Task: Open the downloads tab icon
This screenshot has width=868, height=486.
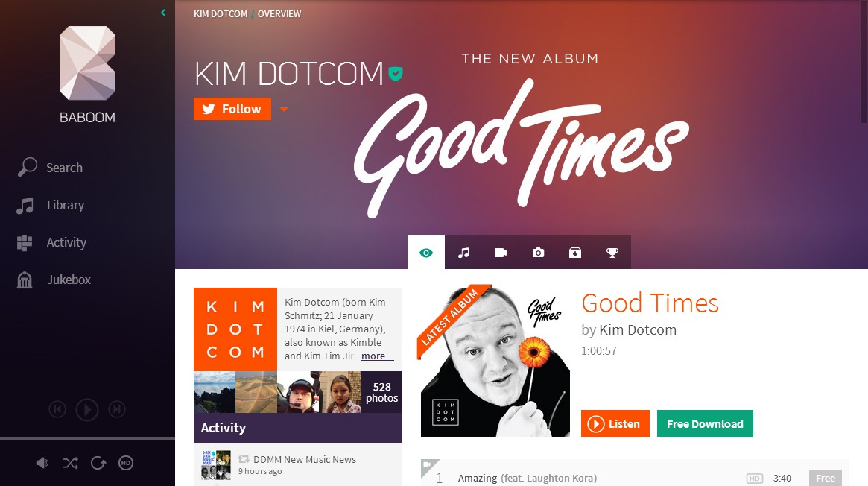Action: pos(575,253)
